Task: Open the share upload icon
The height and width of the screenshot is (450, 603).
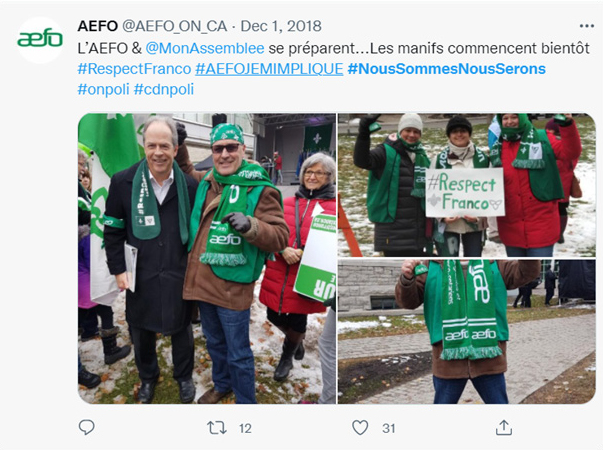Action: click(504, 427)
